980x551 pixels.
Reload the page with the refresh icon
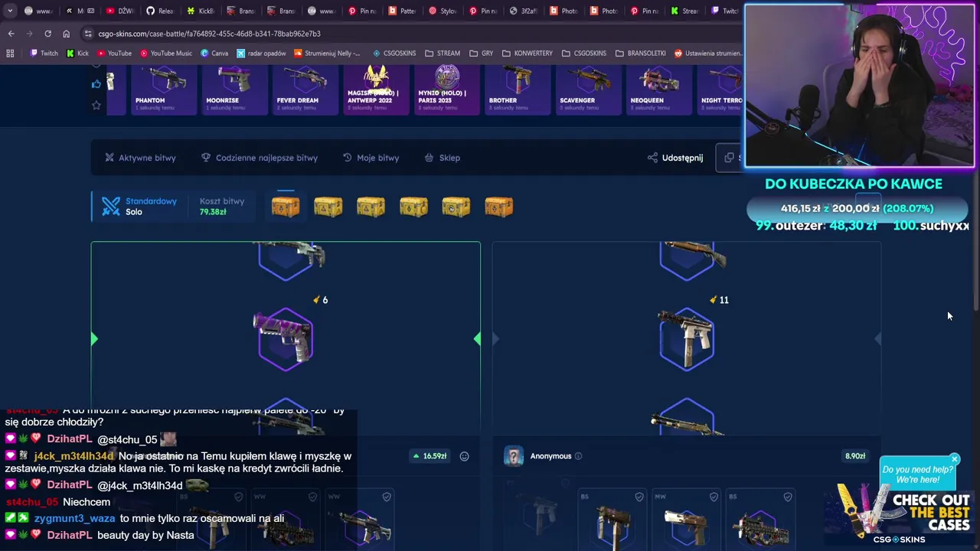click(x=47, y=34)
